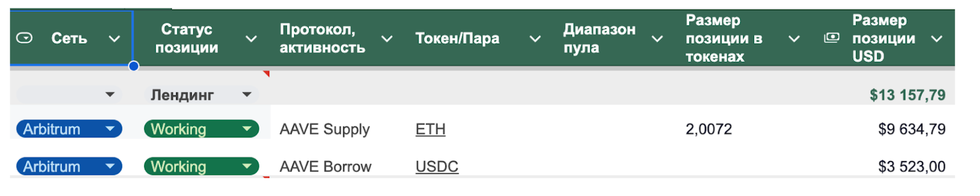Open the Arbitrum dropdown in the USDC row

[x=110, y=167]
